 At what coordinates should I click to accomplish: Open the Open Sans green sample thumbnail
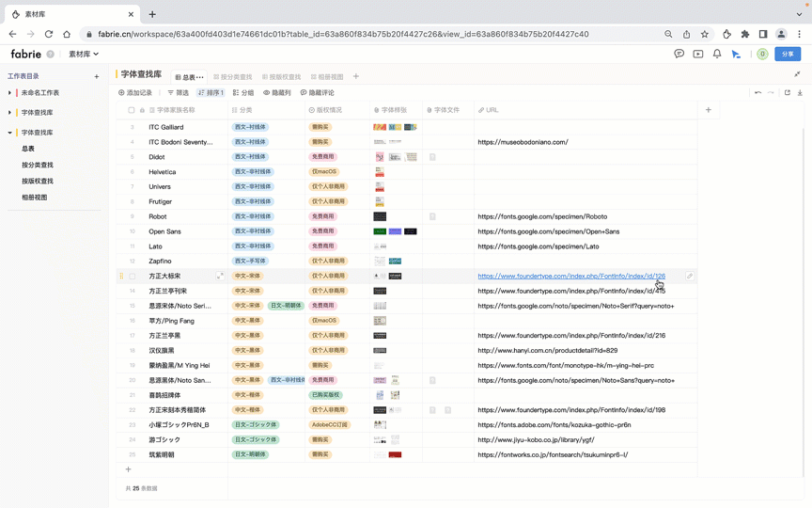380,231
